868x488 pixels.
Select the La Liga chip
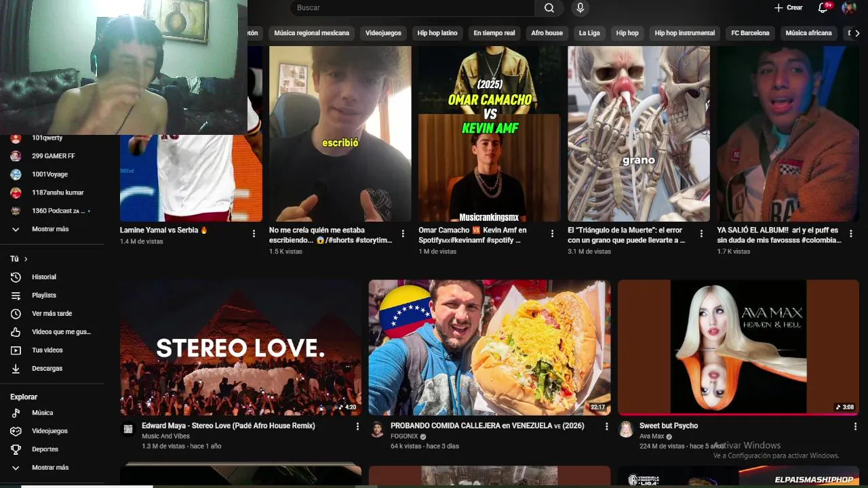click(589, 33)
